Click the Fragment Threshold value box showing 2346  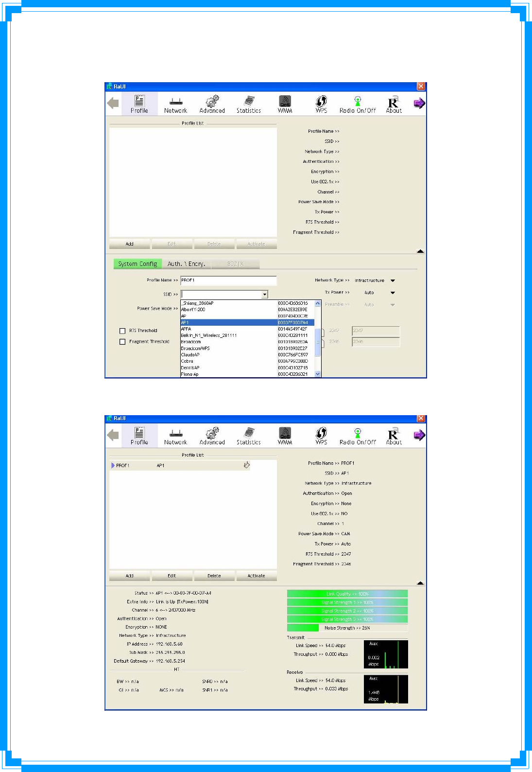click(376, 342)
